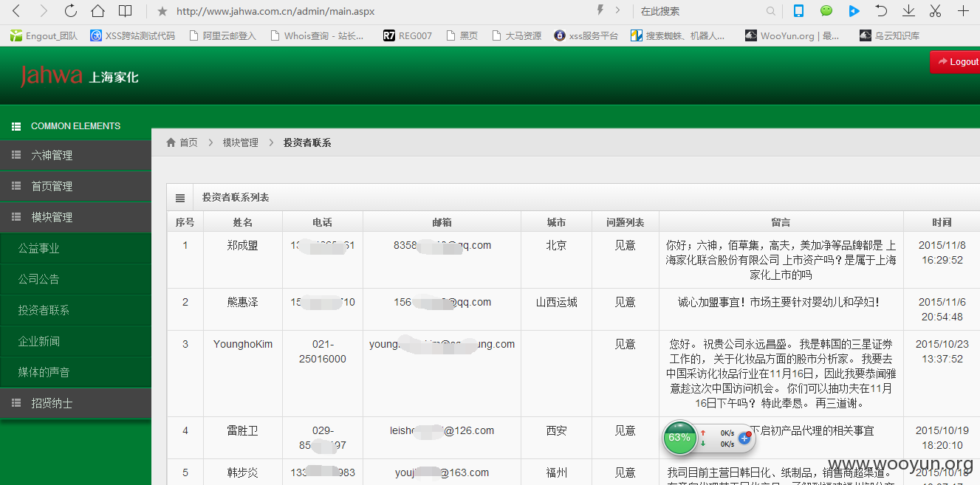Click the blue play video toolbar icon
Image resolution: width=980 pixels, height=485 pixels.
854,11
